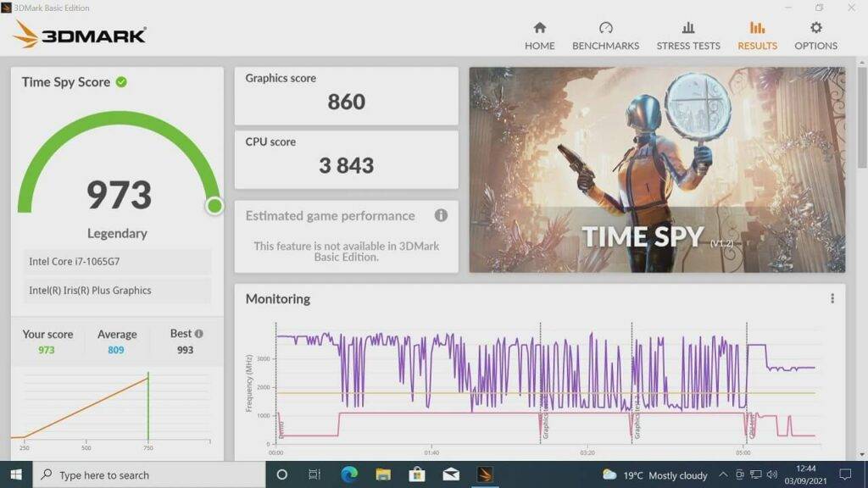
Task: Click the vertical scrollbar thumb
Action: 861,117
